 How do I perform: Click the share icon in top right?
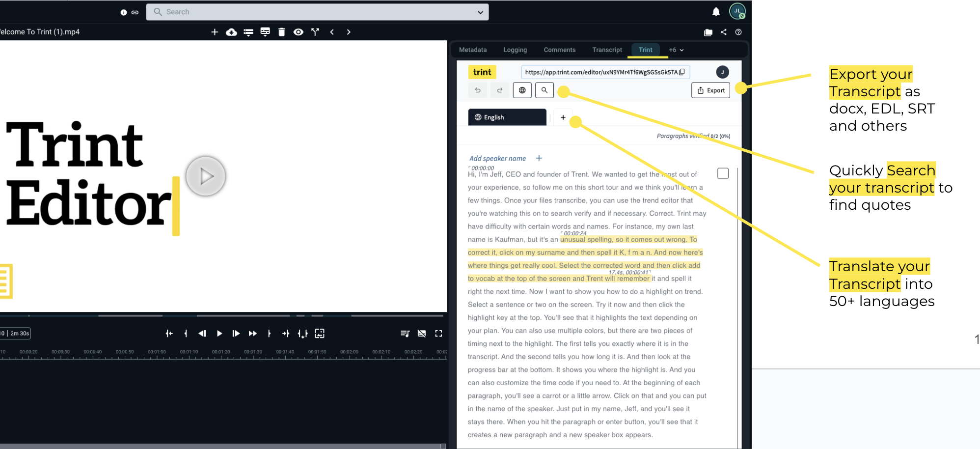pyautogui.click(x=723, y=32)
